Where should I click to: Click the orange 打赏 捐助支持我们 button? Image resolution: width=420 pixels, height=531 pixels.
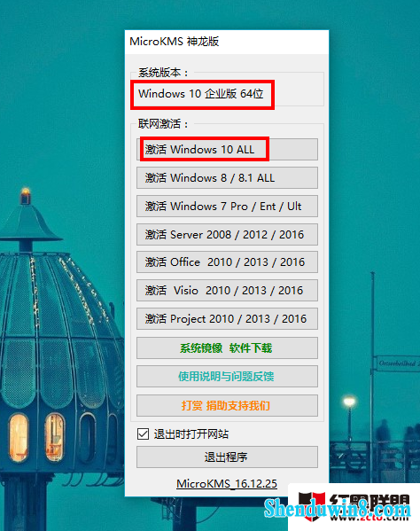(227, 405)
